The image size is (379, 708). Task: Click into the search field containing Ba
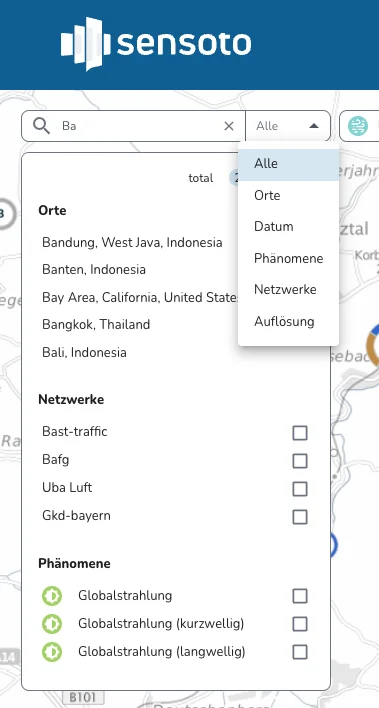[140, 126]
